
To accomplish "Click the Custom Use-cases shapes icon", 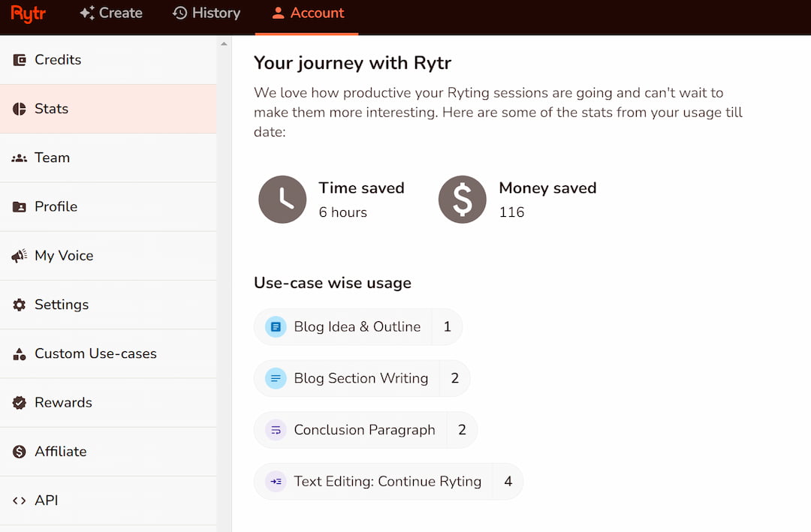I will pos(19,353).
